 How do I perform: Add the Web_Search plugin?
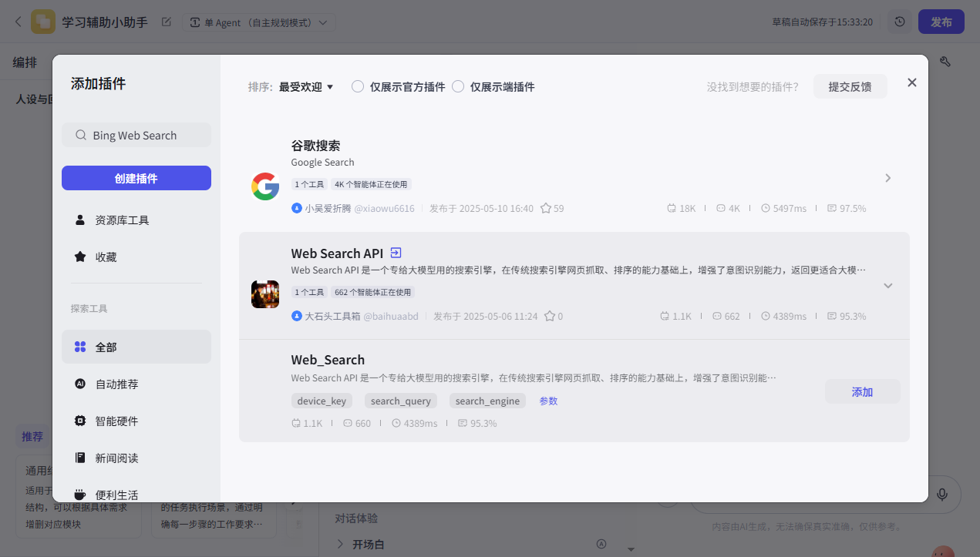pos(862,391)
